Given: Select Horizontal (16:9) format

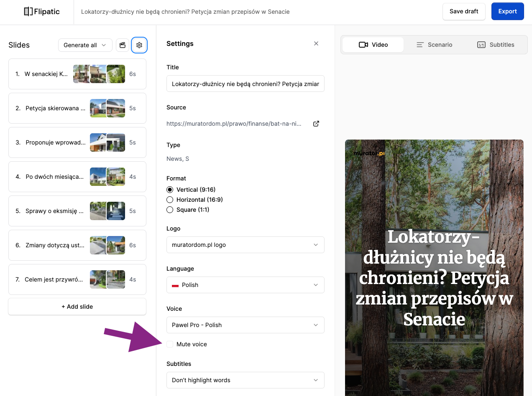Looking at the screenshot, I should (170, 200).
